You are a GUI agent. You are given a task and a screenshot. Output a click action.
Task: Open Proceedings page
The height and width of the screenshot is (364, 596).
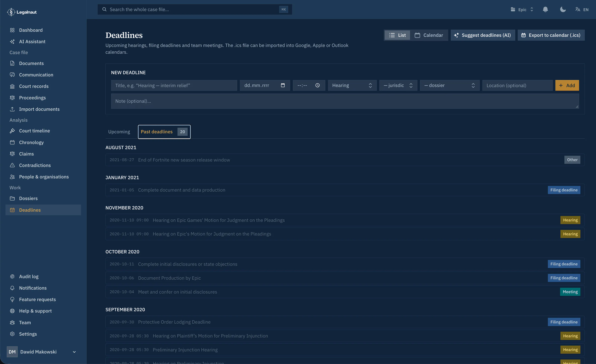[x=43, y=98]
